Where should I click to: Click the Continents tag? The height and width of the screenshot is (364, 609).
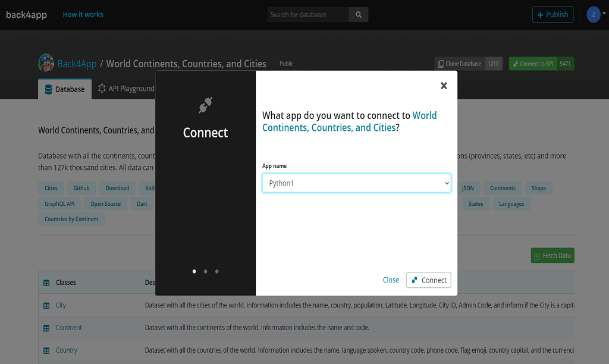coord(503,188)
